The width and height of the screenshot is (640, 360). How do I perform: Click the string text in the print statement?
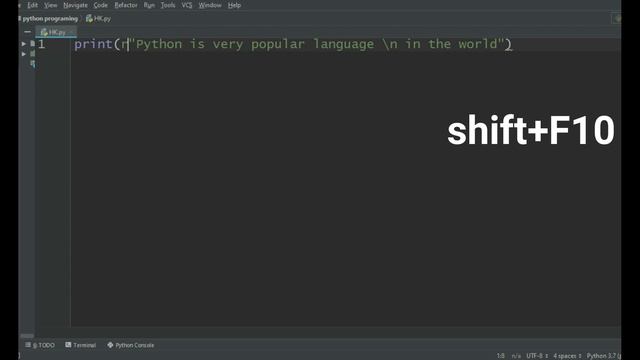pos(316,44)
